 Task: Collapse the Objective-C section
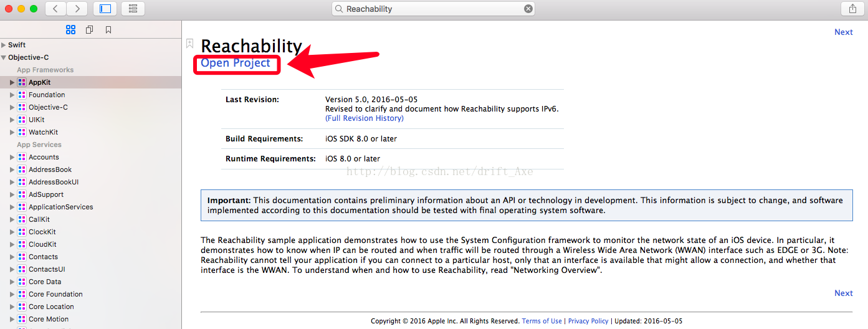pyautogui.click(x=4, y=57)
